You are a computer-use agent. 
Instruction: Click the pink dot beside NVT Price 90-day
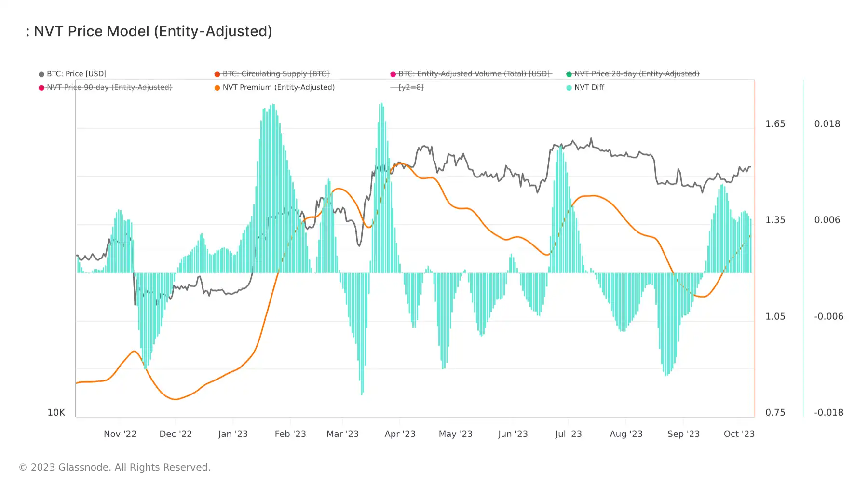[x=41, y=88]
